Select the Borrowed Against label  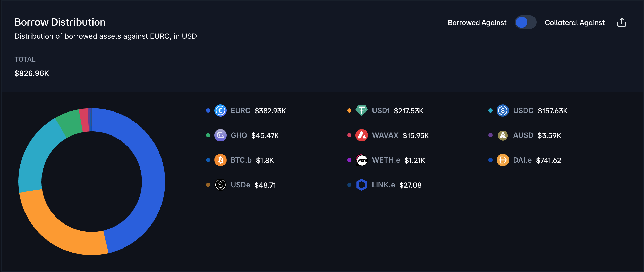point(477,23)
